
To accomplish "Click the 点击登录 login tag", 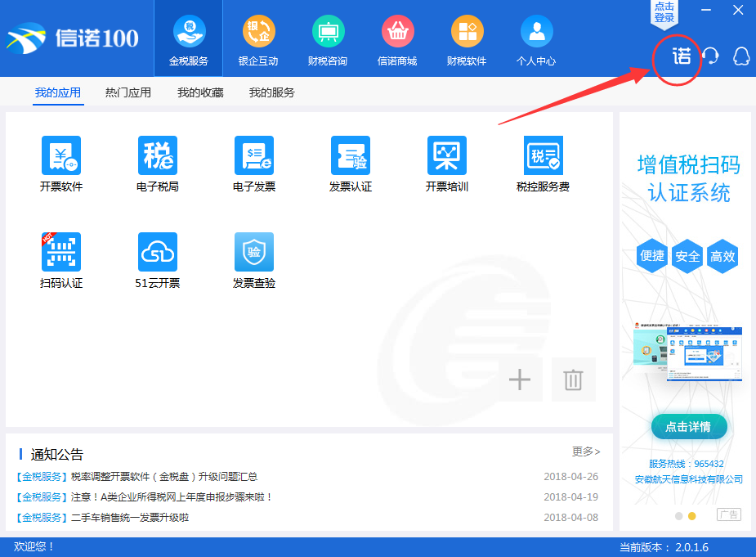I will tap(664, 13).
